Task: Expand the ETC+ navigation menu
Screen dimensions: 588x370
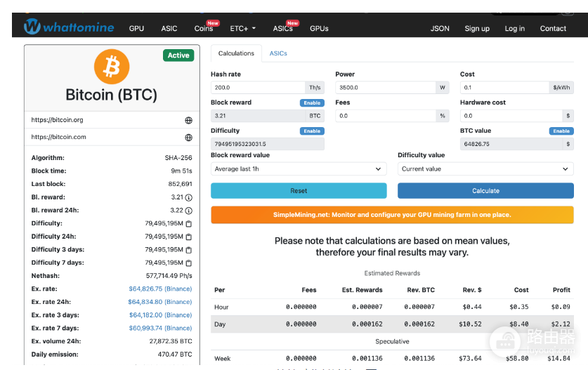Action: click(242, 29)
